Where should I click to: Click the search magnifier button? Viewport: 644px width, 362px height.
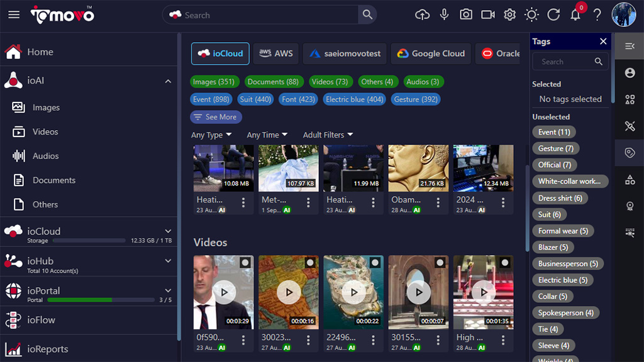(x=367, y=15)
